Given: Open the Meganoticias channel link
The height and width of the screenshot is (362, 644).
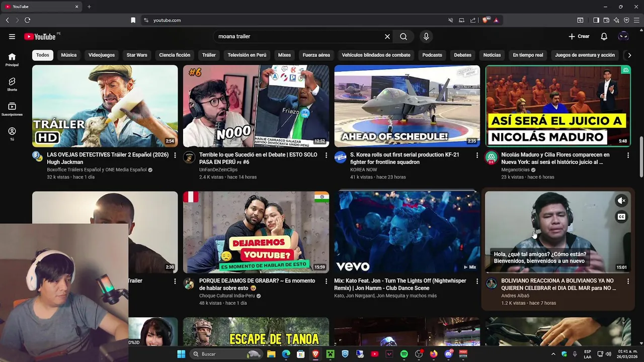Looking at the screenshot, I should tap(516, 170).
